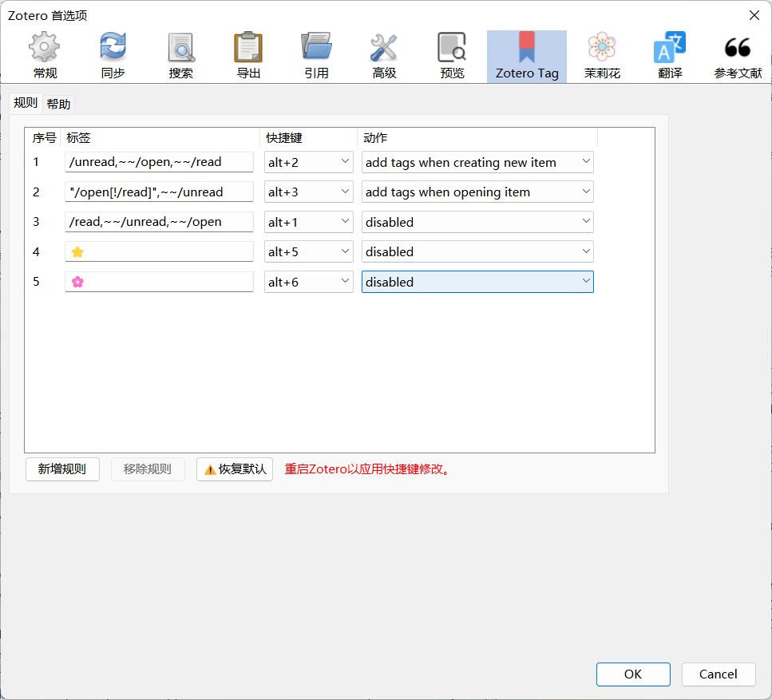Expand the action dropdown for rule 2
This screenshot has height=700, width=772.
[477, 192]
